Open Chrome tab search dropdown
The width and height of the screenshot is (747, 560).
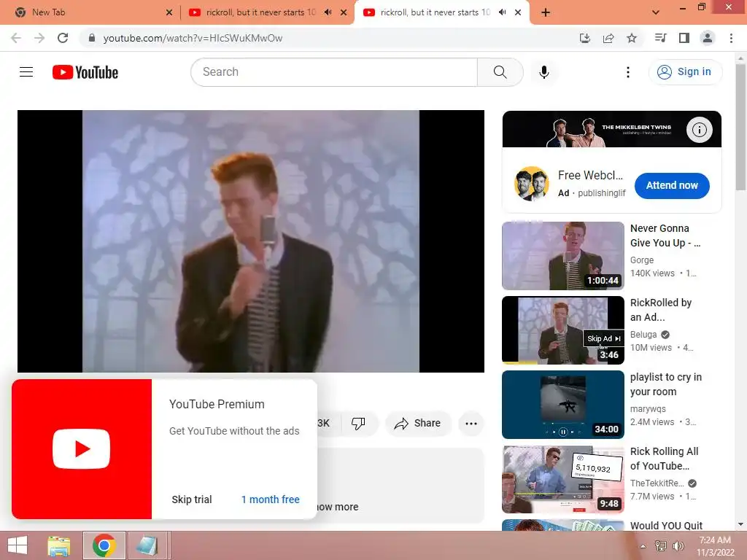coord(656,12)
